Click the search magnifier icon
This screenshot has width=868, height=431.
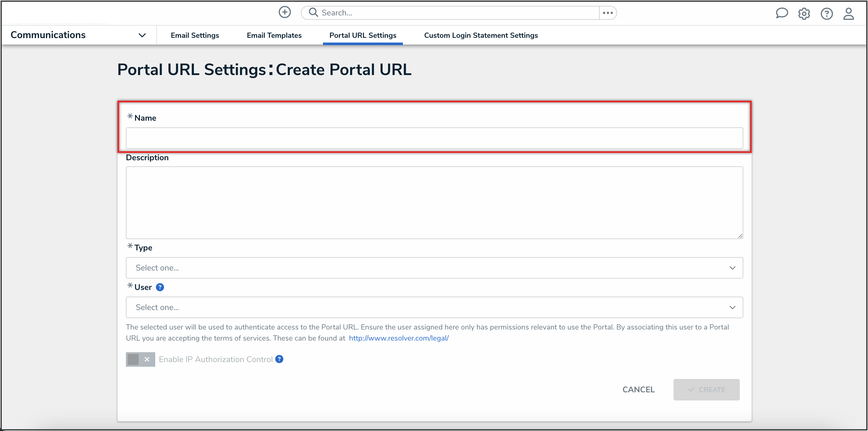pyautogui.click(x=313, y=13)
